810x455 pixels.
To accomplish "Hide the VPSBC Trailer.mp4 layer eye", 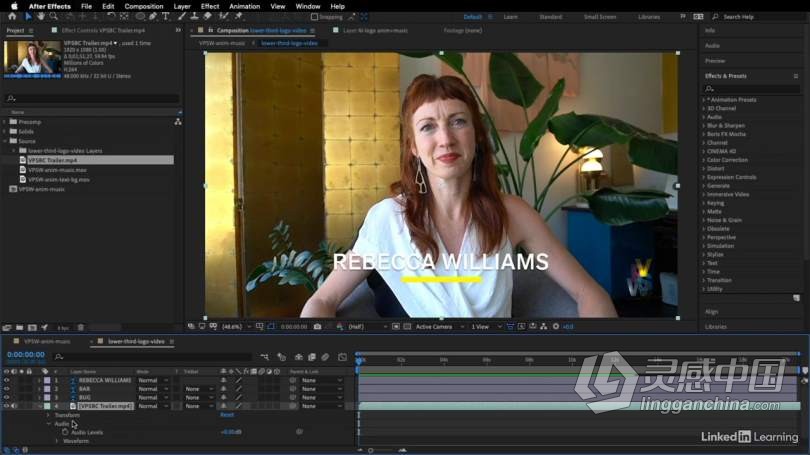I will (7, 406).
